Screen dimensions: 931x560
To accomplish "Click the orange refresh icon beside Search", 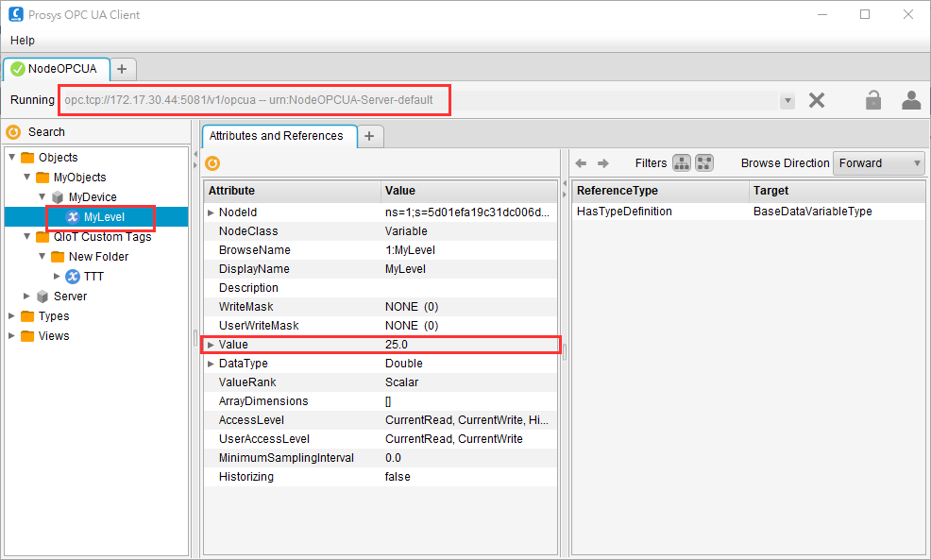I will point(13,132).
